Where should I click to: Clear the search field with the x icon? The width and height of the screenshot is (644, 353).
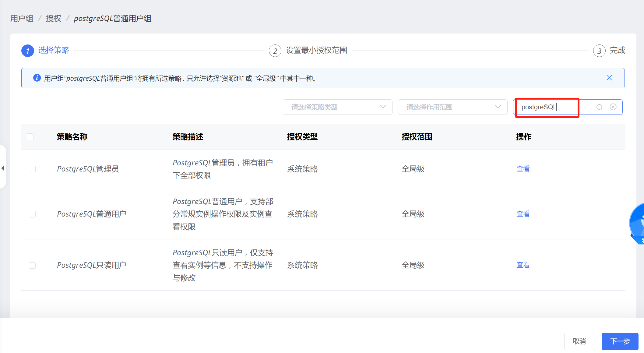[x=613, y=107]
